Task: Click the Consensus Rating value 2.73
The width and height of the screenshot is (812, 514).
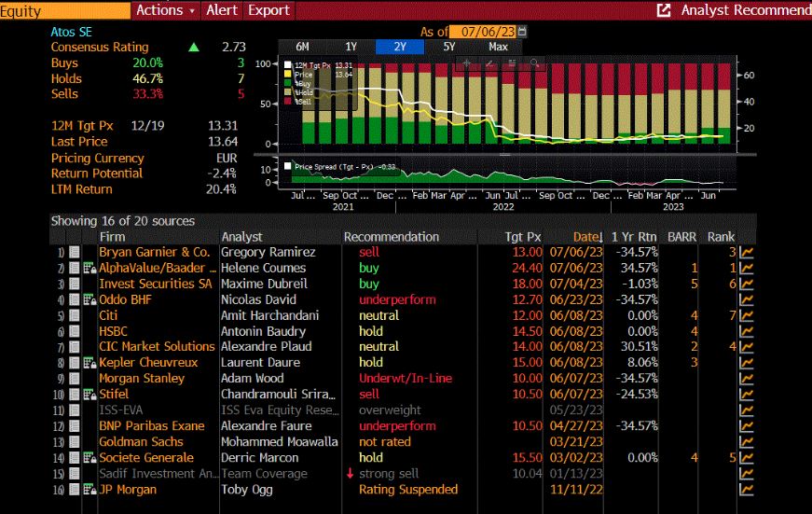Action: [234, 47]
